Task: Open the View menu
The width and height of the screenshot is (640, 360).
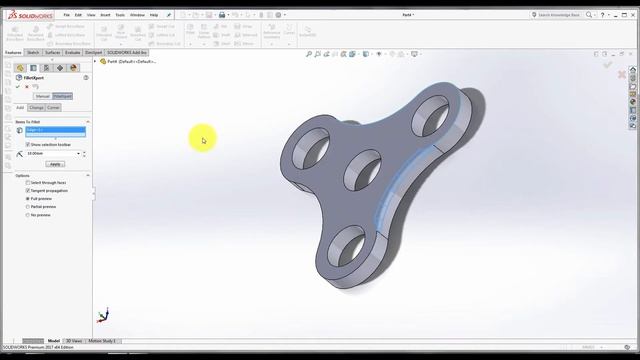Action: [x=91, y=15]
